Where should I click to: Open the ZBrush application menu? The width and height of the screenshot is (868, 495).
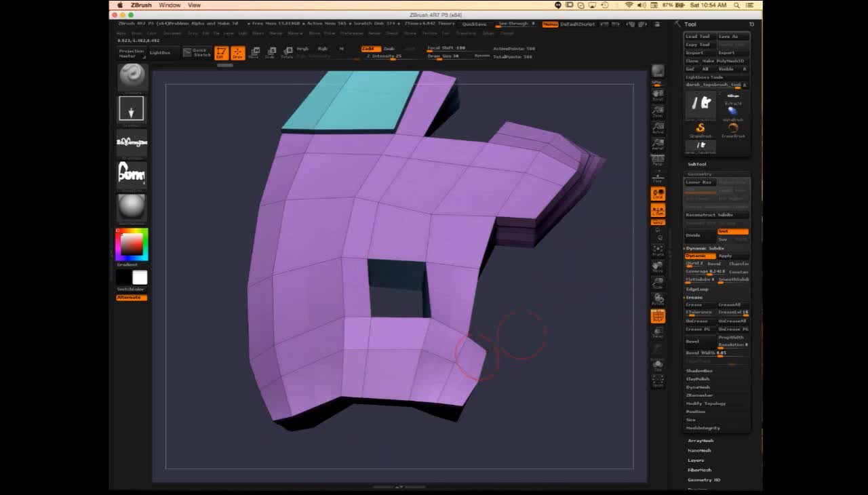141,5
